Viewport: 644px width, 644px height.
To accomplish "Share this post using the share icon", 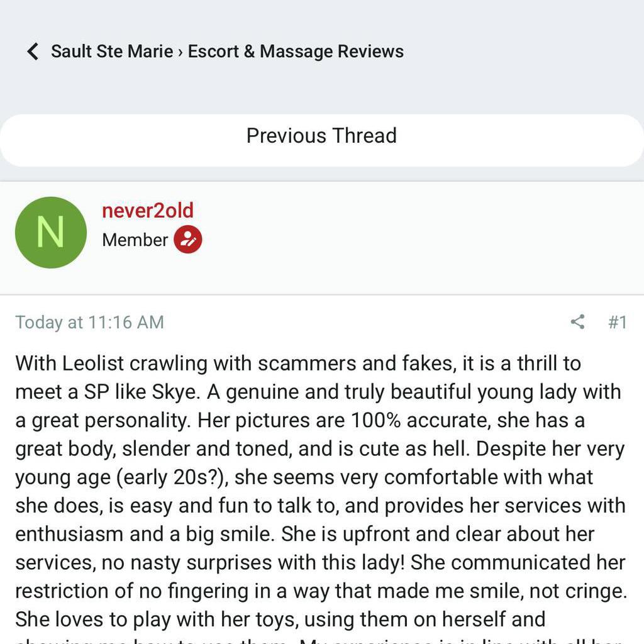I will 577,322.
